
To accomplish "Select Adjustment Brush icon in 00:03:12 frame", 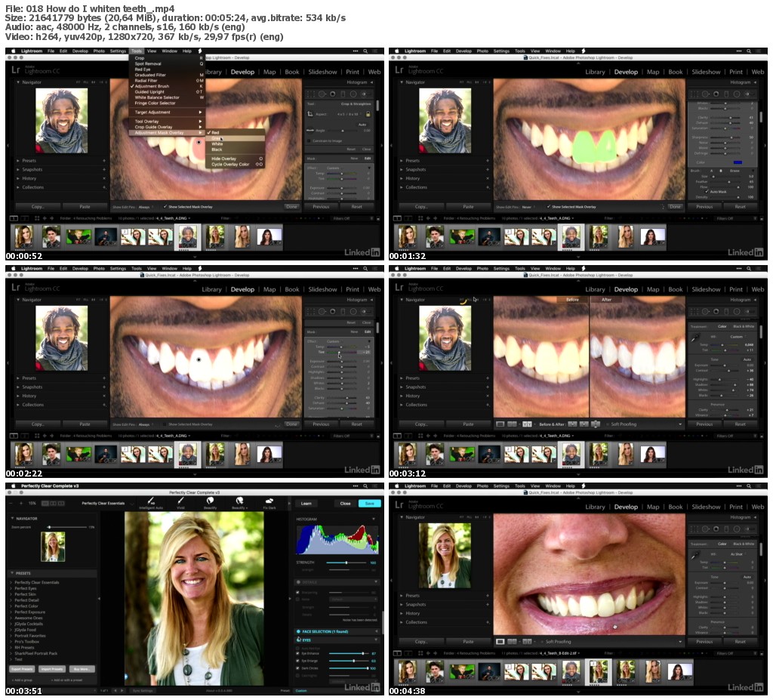I will pyautogui.click(x=748, y=311).
